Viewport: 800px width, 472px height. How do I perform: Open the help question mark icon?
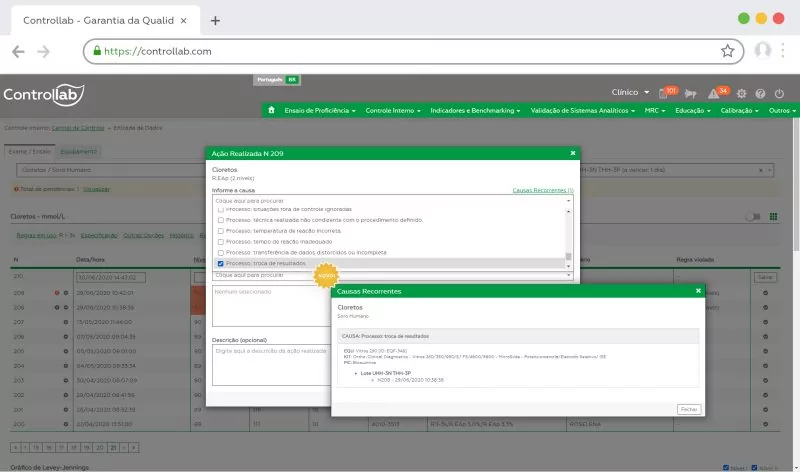click(x=760, y=93)
